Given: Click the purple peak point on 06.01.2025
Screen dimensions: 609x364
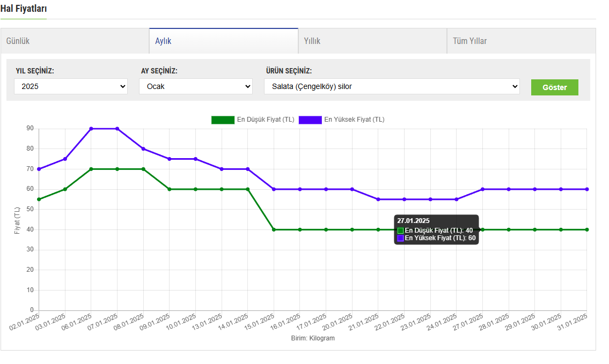Looking at the screenshot, I should click(x=91, y=129).
